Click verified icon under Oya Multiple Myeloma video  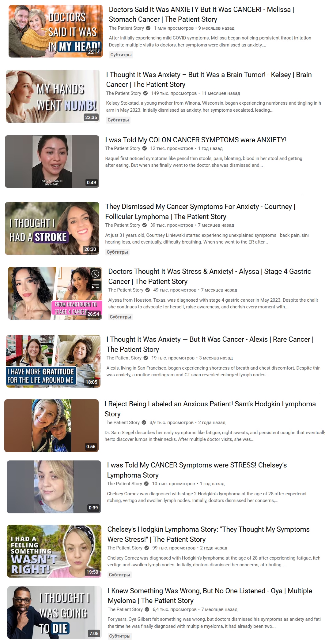(147, 609)
